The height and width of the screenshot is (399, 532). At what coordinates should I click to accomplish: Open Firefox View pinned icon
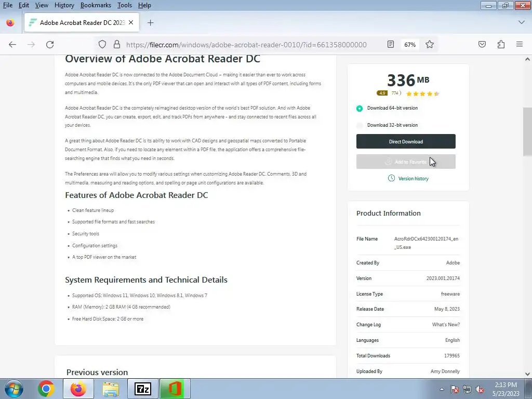(x=10, y=23)
